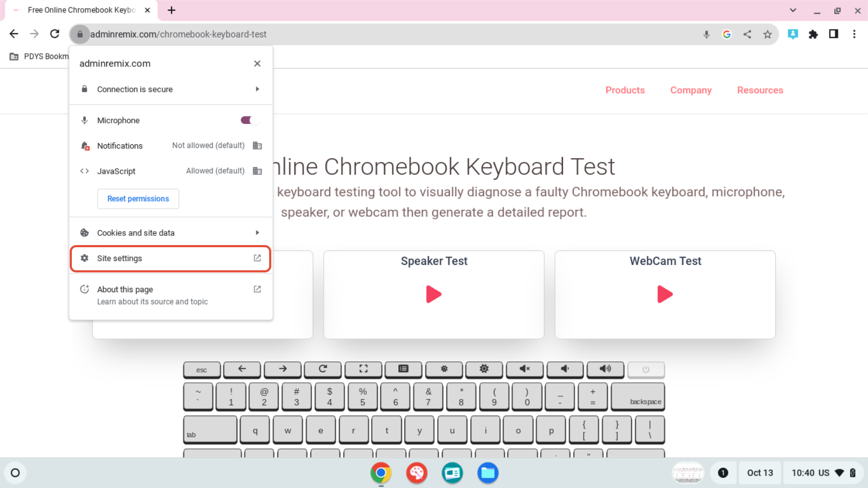The width and height of the screenshot is (868, 488).
Task: Reload the page with the refresh icon
Action: point(55,34)
